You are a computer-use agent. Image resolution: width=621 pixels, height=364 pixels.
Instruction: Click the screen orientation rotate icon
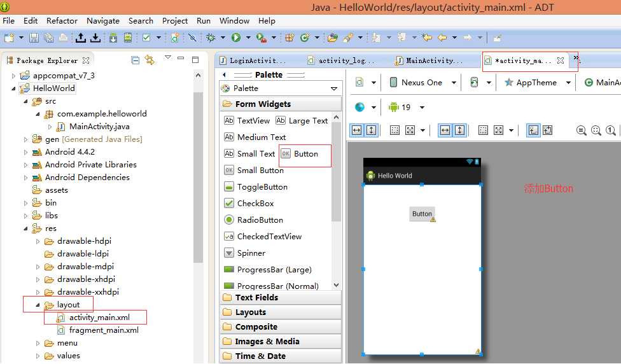click(x=474, y=82)
